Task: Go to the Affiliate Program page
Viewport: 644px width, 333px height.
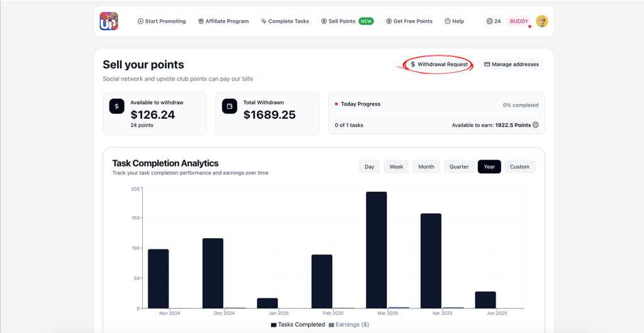Action: [x=223, y=21]
